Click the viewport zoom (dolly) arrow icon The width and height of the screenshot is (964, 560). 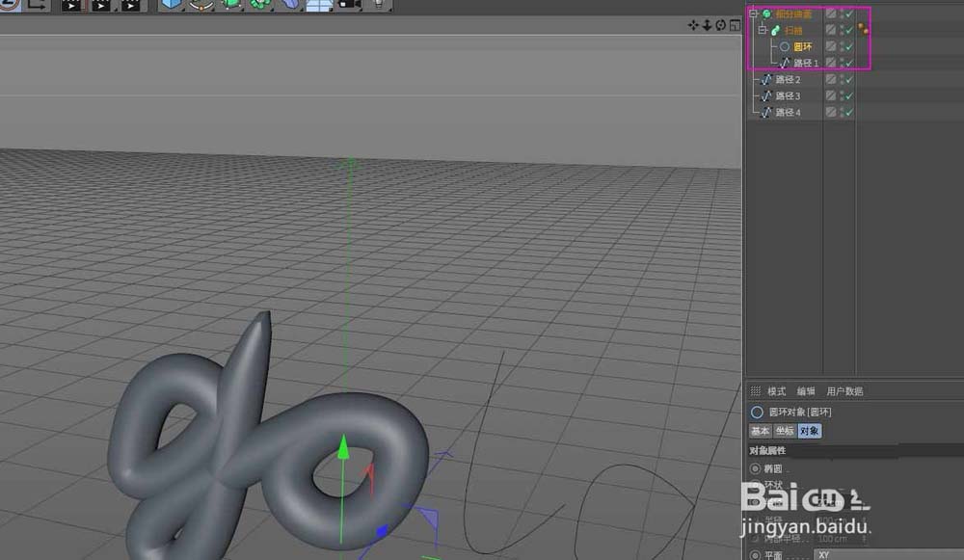coord(707,25)
